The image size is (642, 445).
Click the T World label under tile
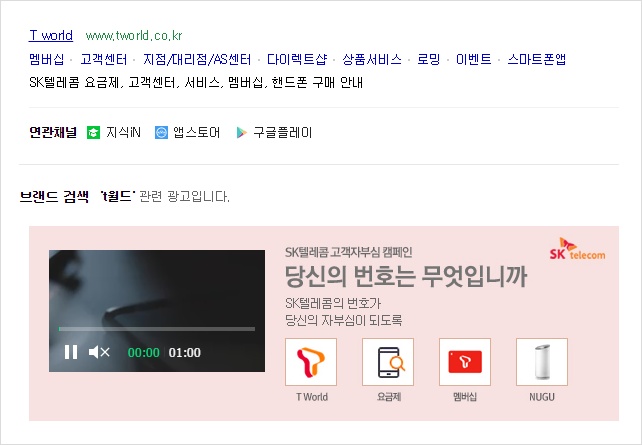pyautogui.click(x=312, y=397)
